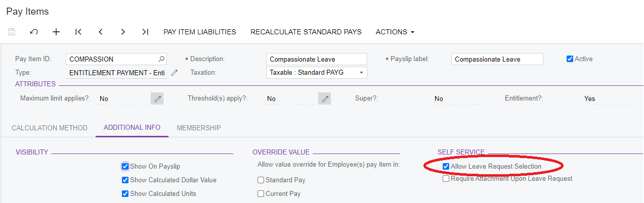Screen dimensions: 644x203
Task: Expand the Actions menu
Action: (395, 32)
